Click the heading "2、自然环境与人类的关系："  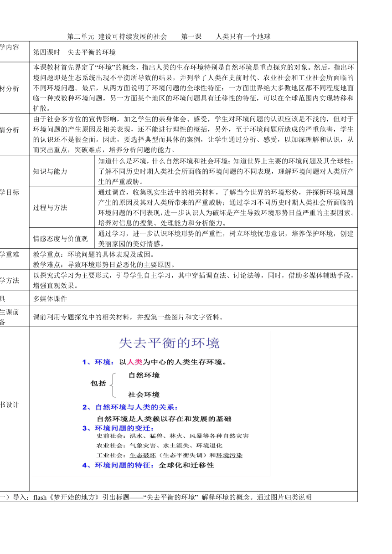(130, 407)
